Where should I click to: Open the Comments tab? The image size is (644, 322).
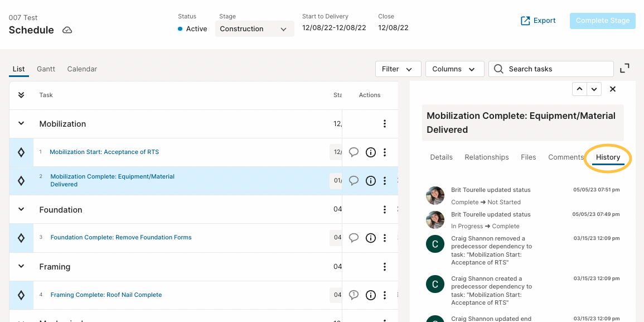click(565, 157)
